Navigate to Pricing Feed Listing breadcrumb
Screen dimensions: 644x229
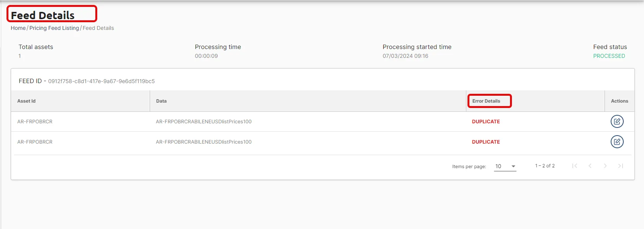[54, 28]
